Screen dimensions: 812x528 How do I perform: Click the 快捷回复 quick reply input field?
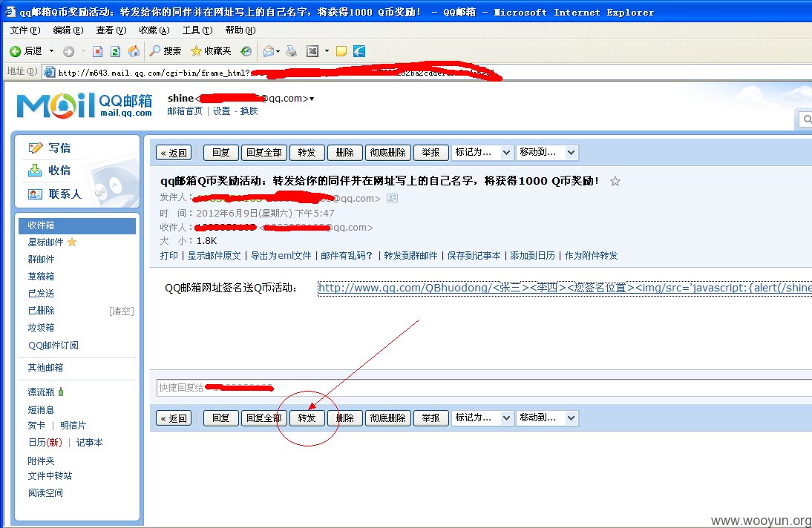coord(484,388)
